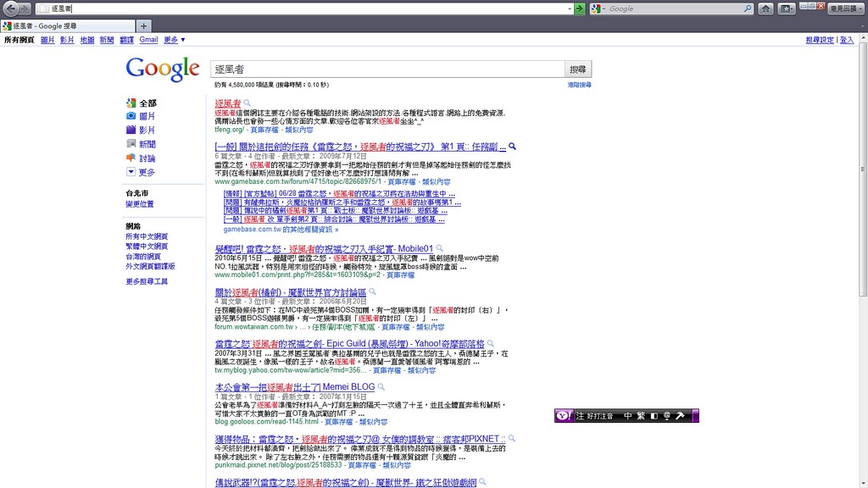This screenshot has height=488, width=868.
Task: Select 圖片 camera icon filter in sidebar
Action: 142,116
